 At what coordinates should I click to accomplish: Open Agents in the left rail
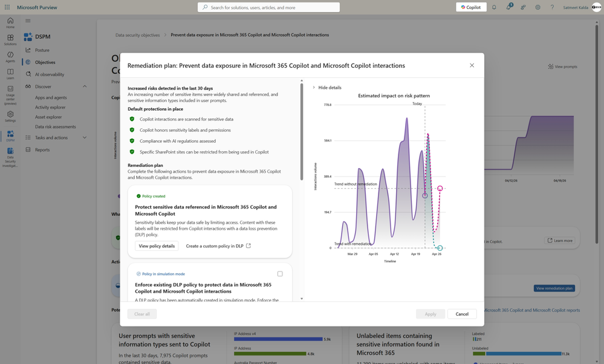[10, 57]
